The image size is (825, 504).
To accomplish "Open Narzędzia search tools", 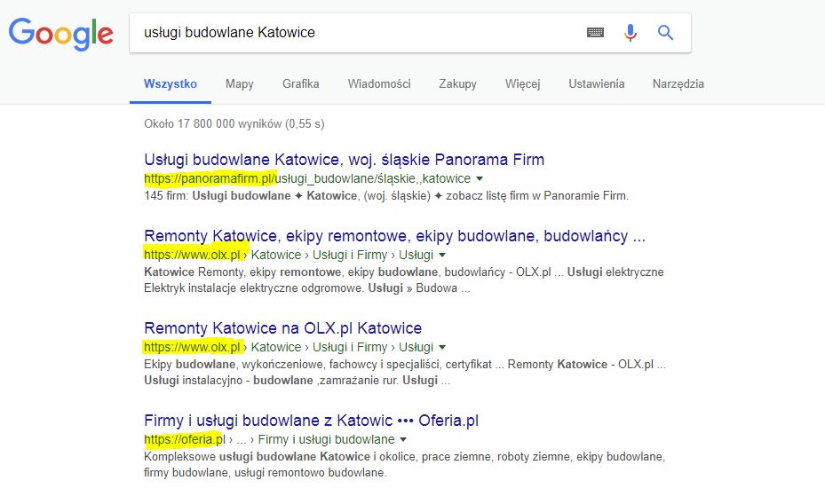I will click(x=678, y=84).
